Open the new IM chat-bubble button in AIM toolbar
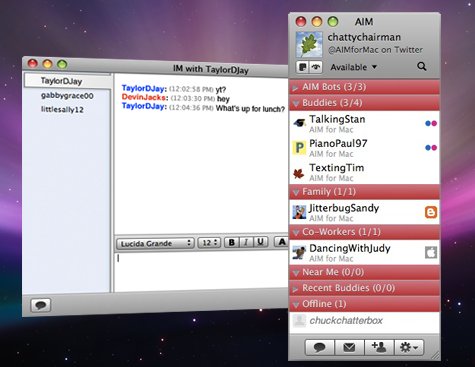 click(x=320, y=348)
